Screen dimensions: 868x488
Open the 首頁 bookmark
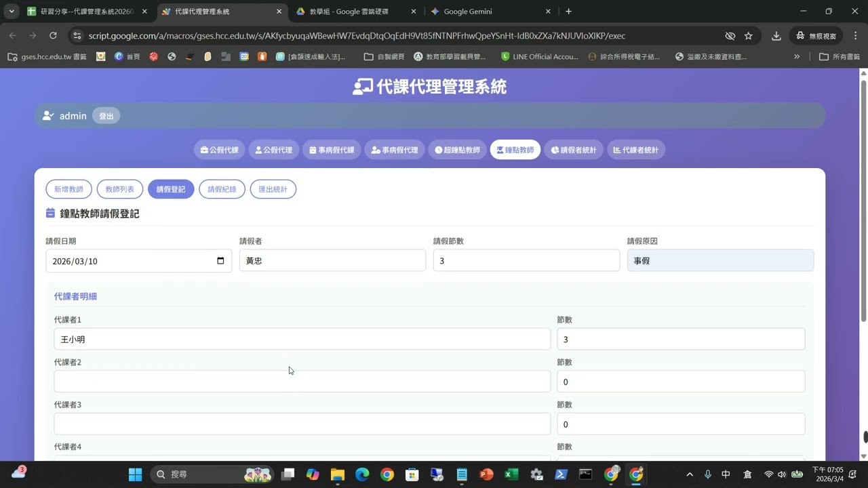tap(127, 57)
